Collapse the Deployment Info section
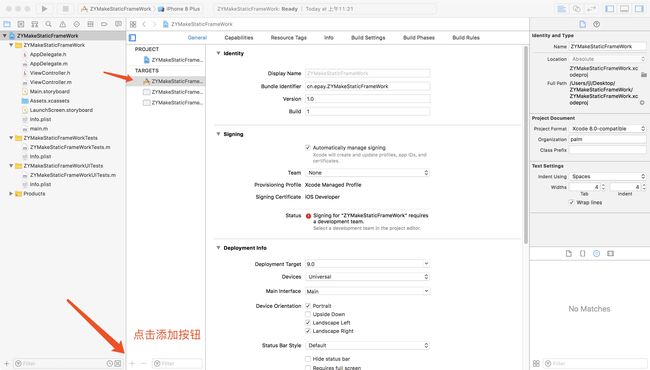 tap(218, 248)
